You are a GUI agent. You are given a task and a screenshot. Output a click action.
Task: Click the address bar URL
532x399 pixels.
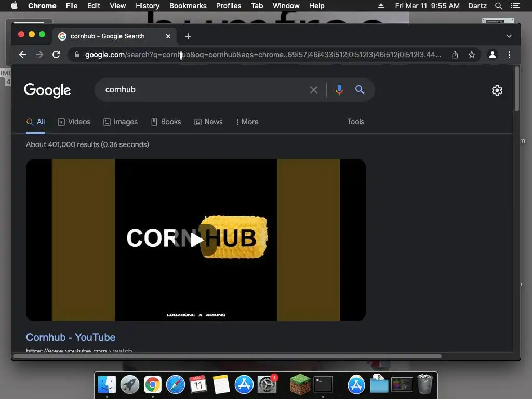coord(263,55)
